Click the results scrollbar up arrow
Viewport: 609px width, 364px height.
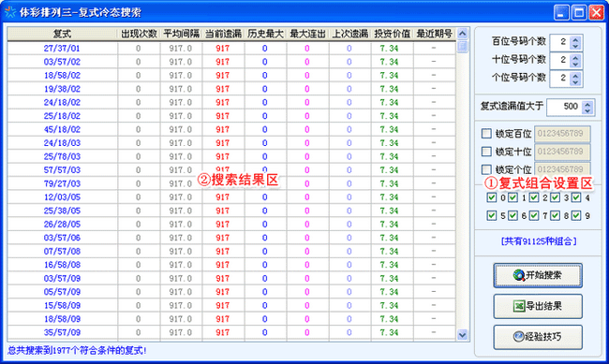[x=462, y=34]
